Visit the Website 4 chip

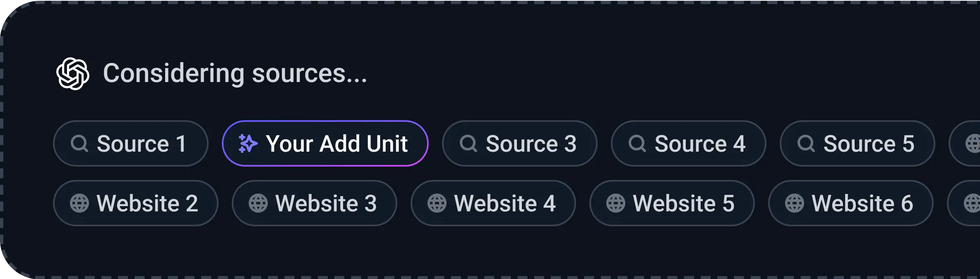coord(493,204)
